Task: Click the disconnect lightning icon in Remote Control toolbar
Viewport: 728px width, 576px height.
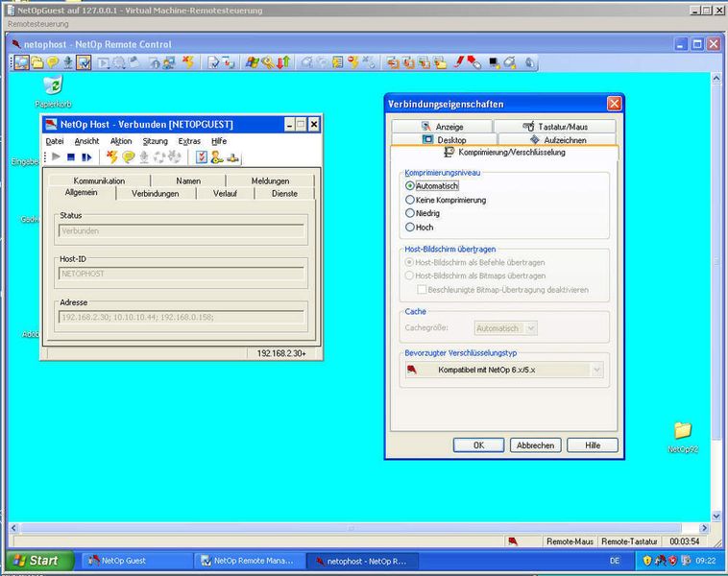Action: [x=188, y=62]
